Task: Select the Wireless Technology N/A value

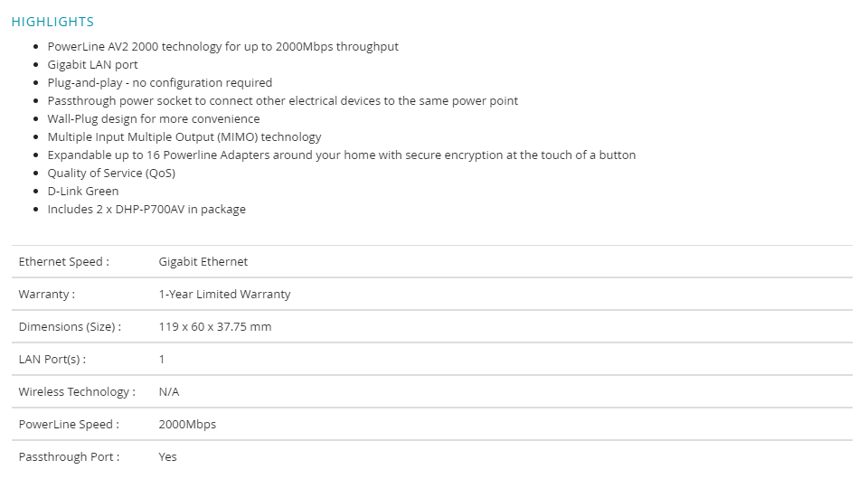Action: [x=169, y=391]
